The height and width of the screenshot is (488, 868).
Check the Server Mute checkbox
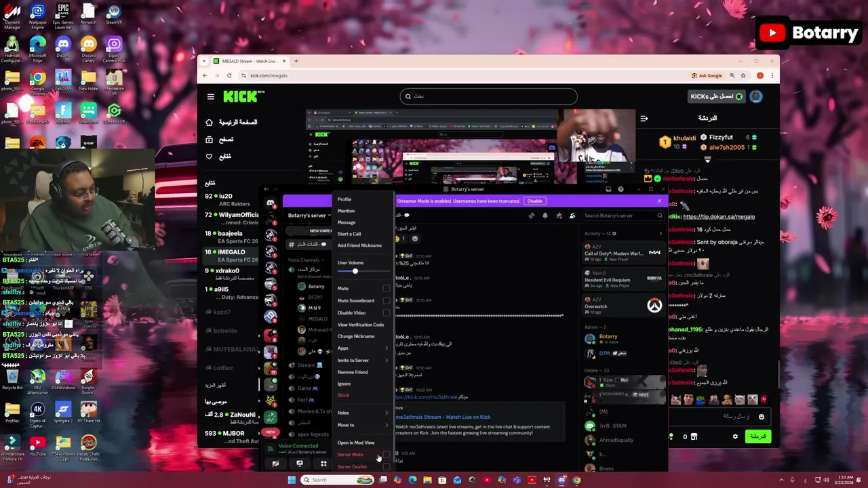click(x=387, y=455)
